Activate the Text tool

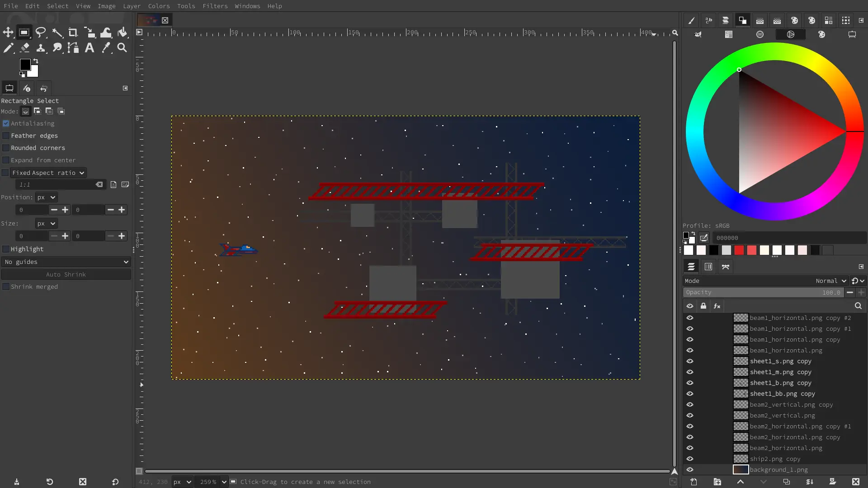[89, 47]
